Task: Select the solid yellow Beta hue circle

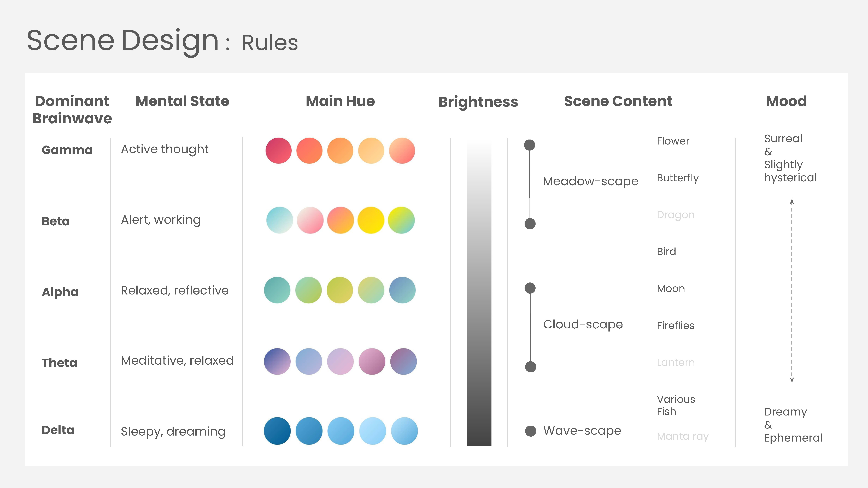Action: (371, 220)
